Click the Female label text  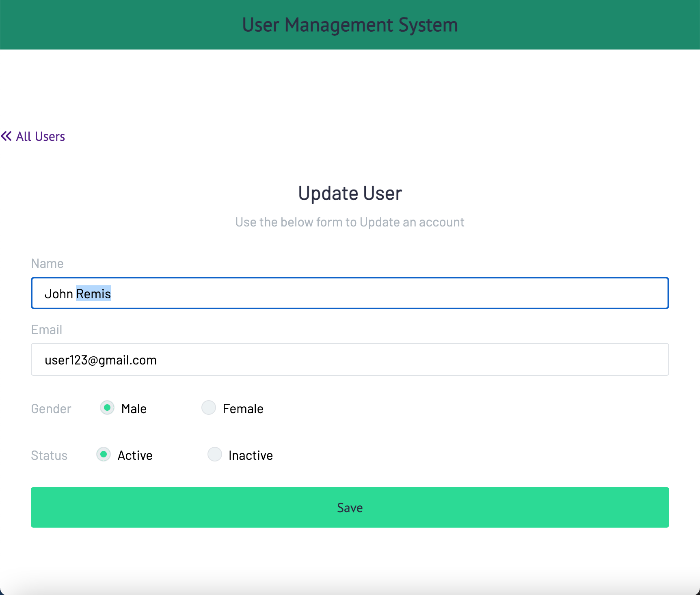pos(243,408)
